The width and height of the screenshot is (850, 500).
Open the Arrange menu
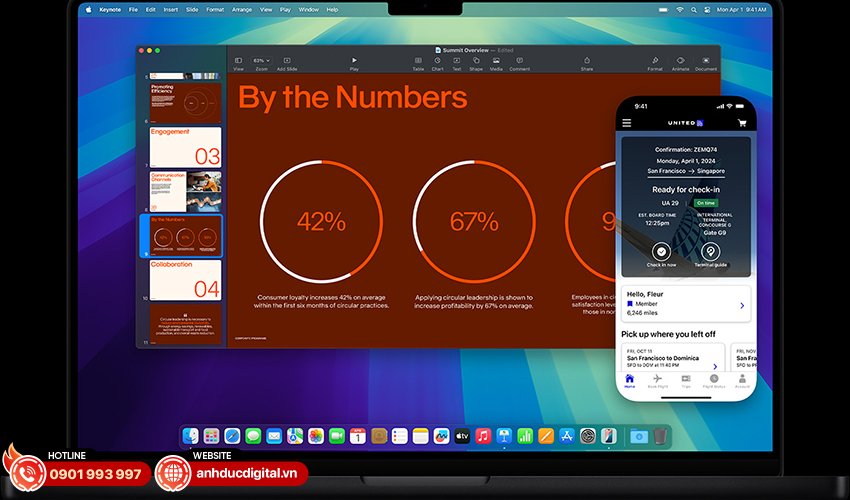click(x=242, y=9)
